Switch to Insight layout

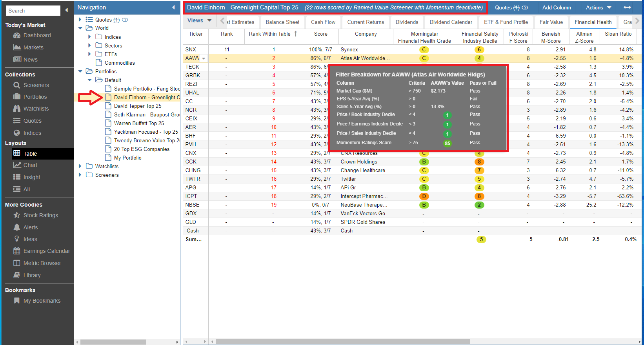[32, 177]
